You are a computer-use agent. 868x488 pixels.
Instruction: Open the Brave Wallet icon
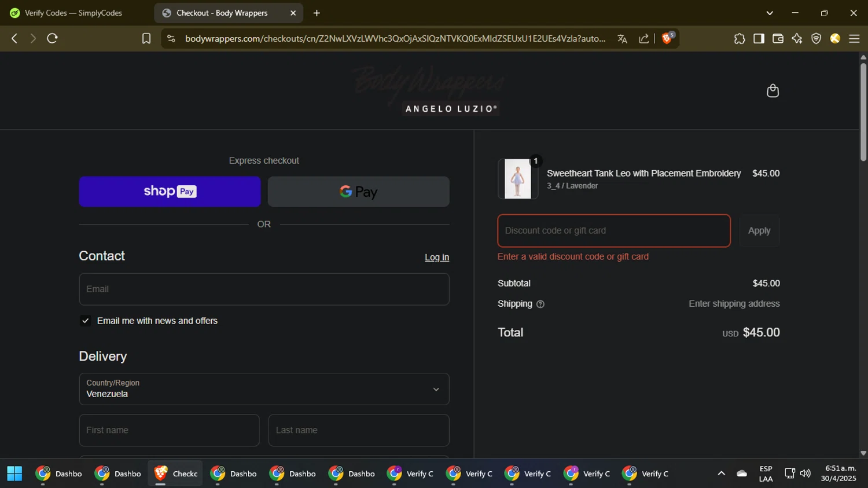(778, 39)
